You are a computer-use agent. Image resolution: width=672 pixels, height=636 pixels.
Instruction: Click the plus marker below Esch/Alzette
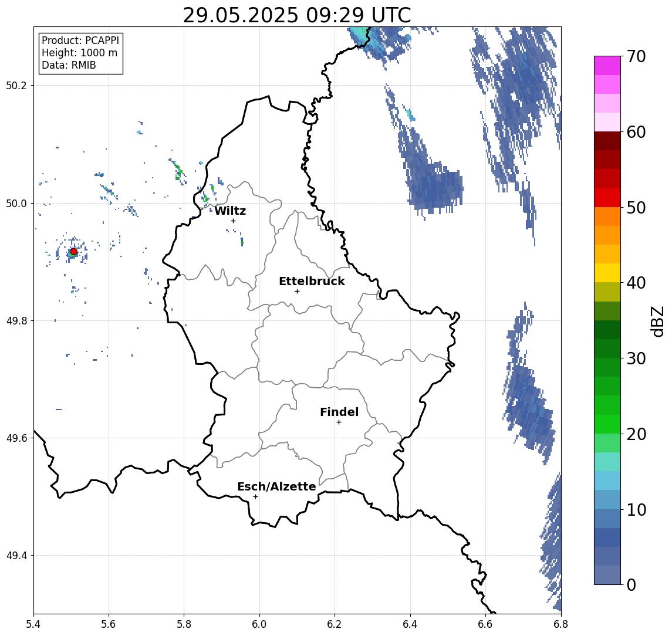coord(255,497)
